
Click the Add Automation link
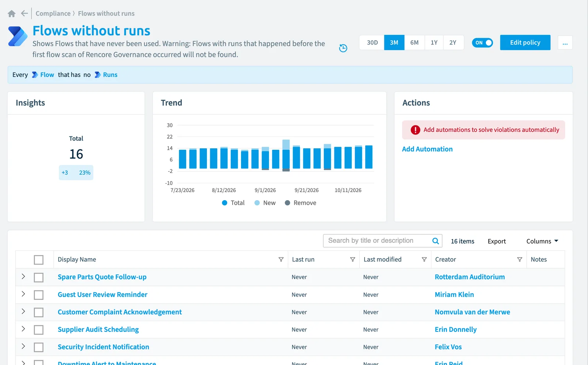[x=427, y=149]
